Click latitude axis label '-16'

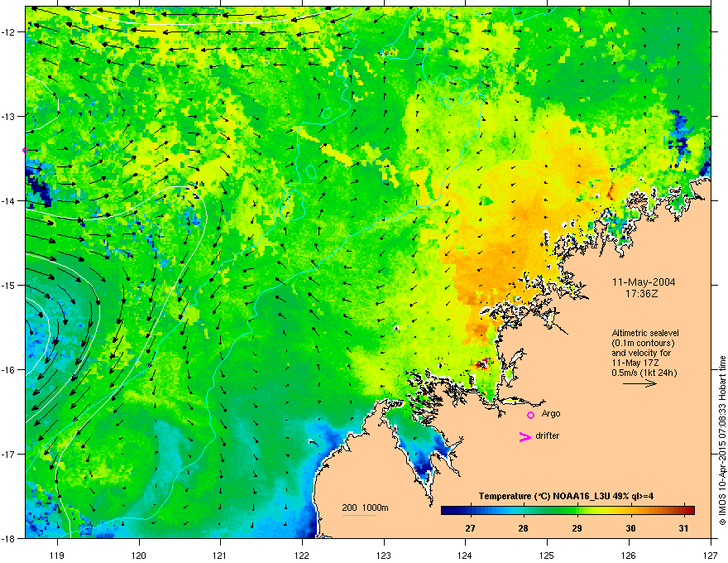click(8, 370)
